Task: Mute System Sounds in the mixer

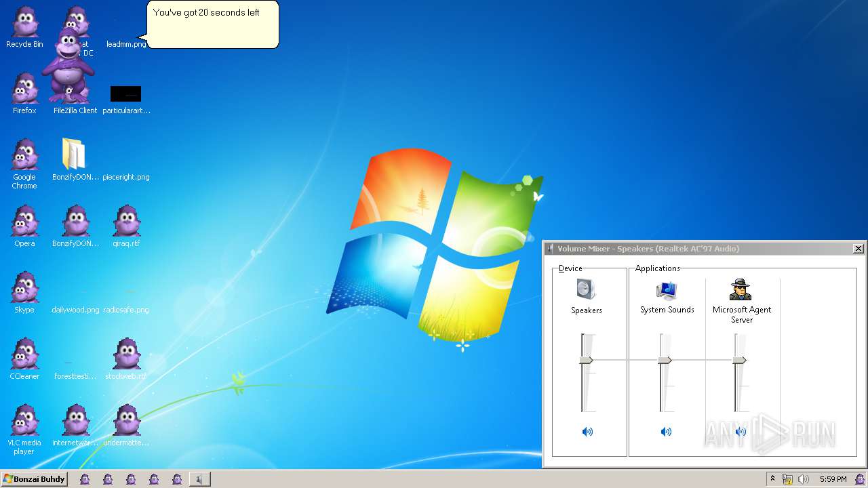Action: pos(666,432)
